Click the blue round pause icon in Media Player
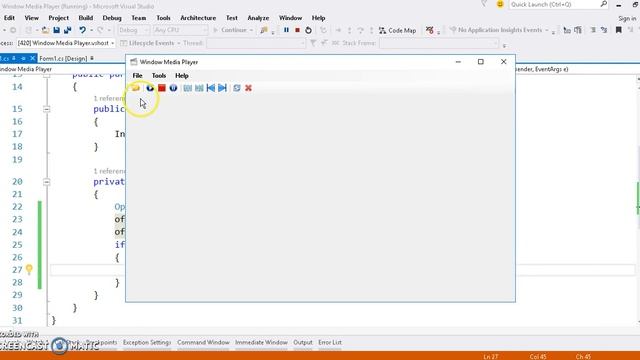The width and height of the screenshot is (640, 360). [x=173, y=88]
